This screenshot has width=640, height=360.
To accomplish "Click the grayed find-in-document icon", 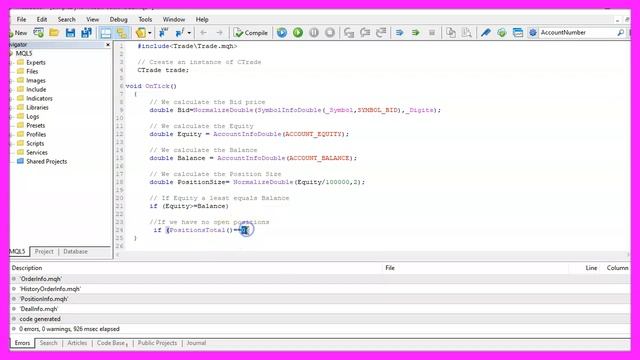I will tap(467, 33).
